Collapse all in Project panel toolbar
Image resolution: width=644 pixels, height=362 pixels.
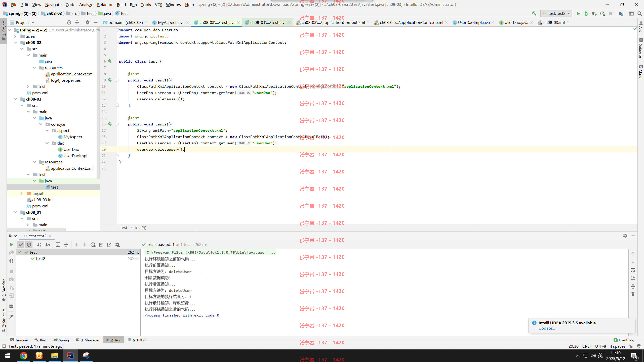click(77, 22)
